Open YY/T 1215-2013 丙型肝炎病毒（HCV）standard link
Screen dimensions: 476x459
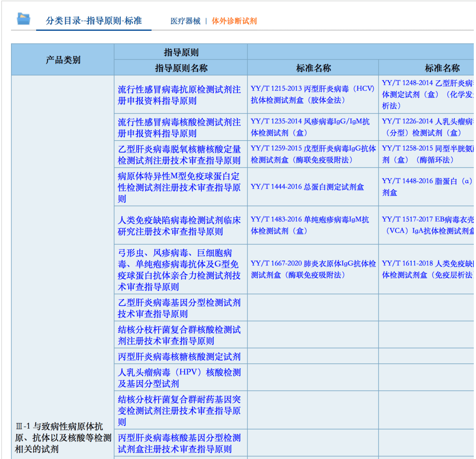click(312, 94)
